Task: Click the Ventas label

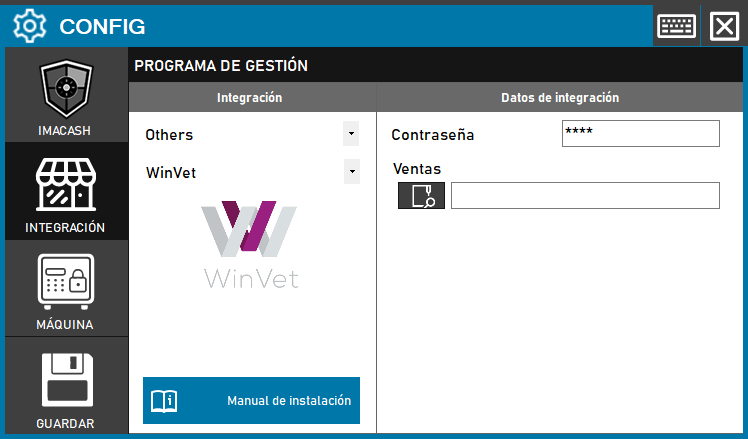Action: coord(417,169)
